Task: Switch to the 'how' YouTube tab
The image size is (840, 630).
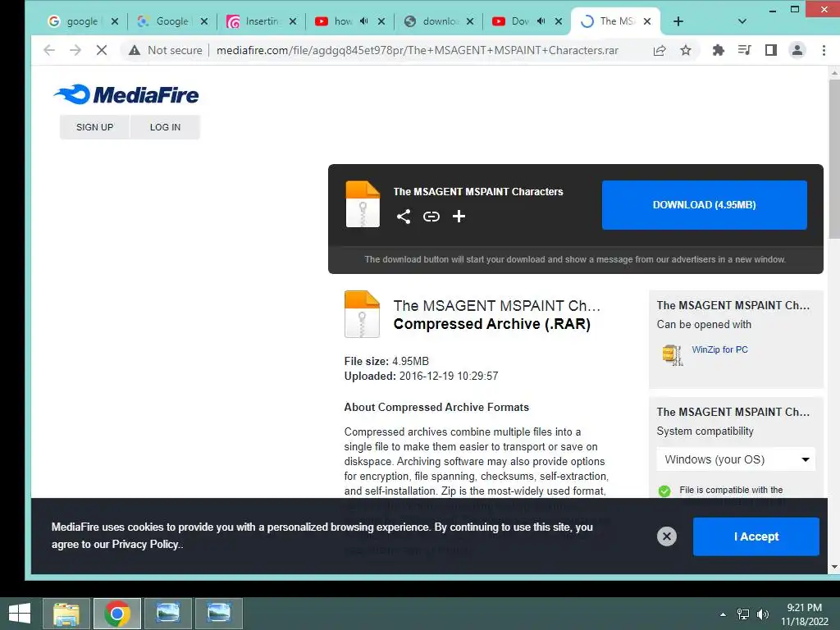Action: tap(343, 21)
